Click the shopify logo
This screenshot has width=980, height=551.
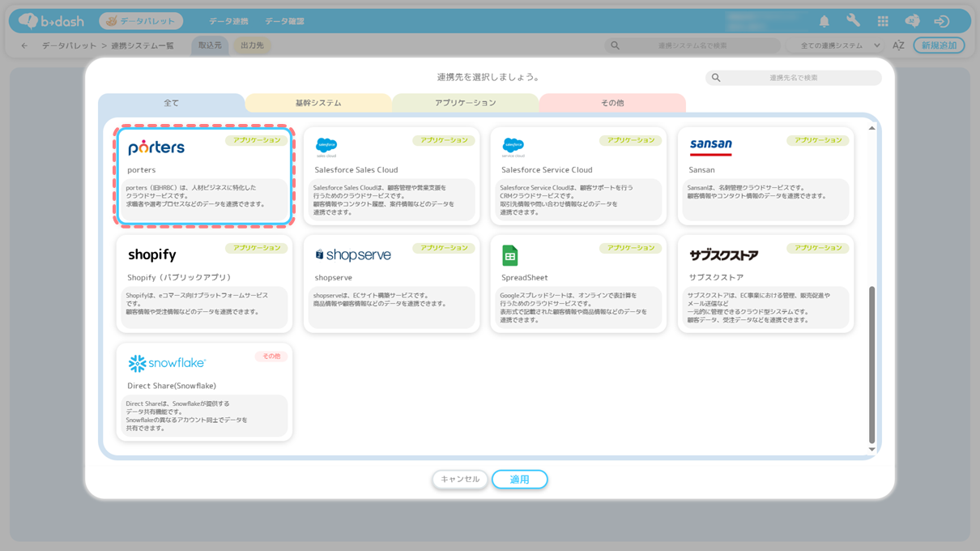(x=152, y=254)
